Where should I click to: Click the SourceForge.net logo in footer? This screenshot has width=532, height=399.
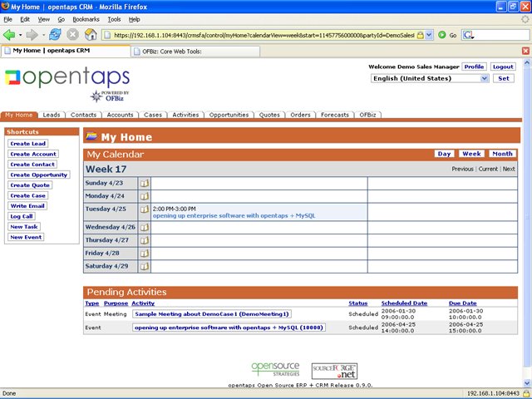(x=334, y=371)
